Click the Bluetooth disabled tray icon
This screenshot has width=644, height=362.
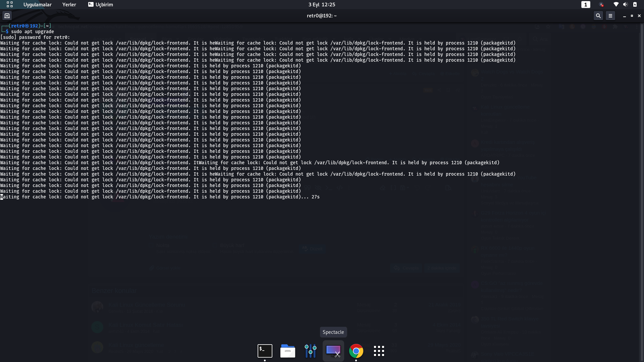(x=601, y=5)
